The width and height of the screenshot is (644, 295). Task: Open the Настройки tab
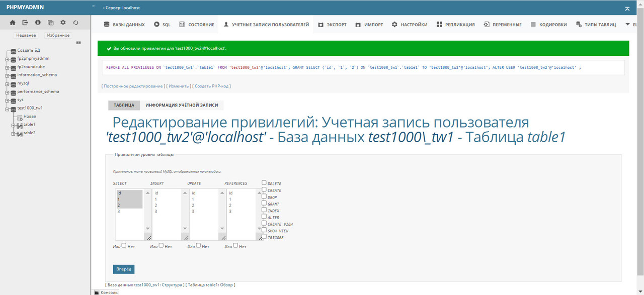click(410, 25)
